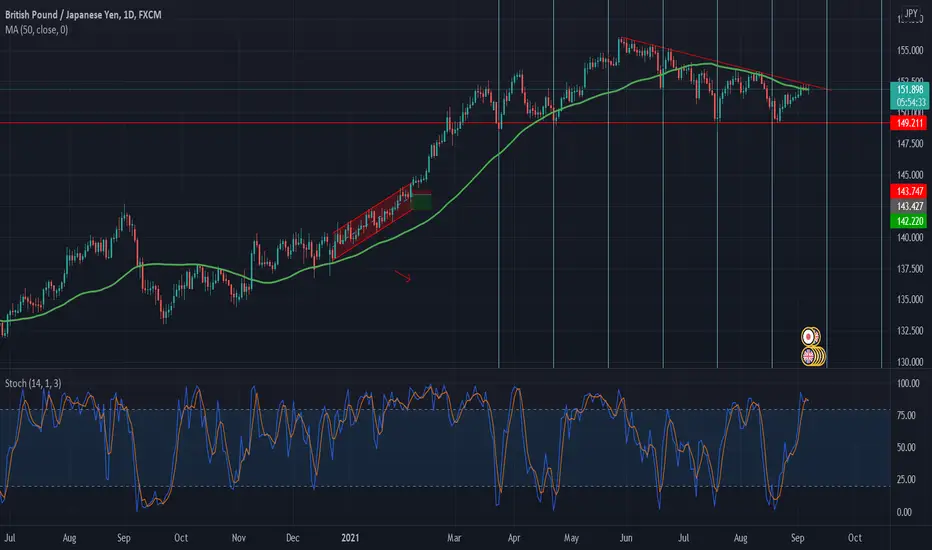Click the 135.000 price axis label
This screenshot has height=550, width=932.
[910, 300]
